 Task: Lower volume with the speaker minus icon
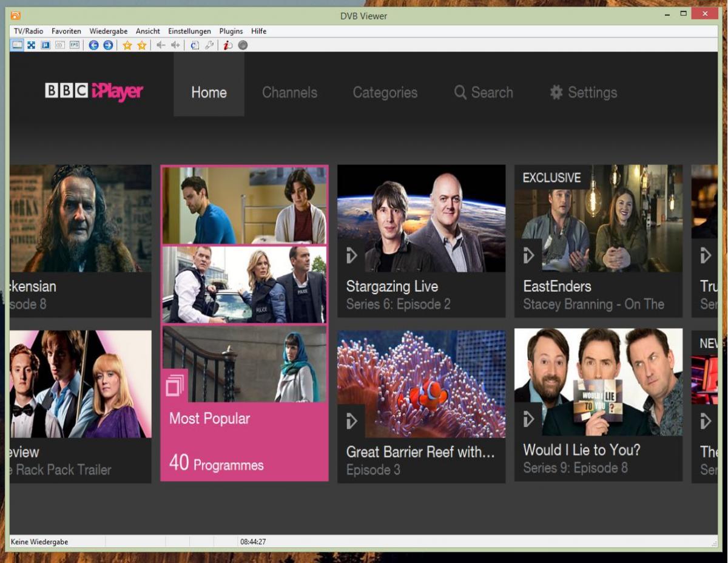coord(161,45)
